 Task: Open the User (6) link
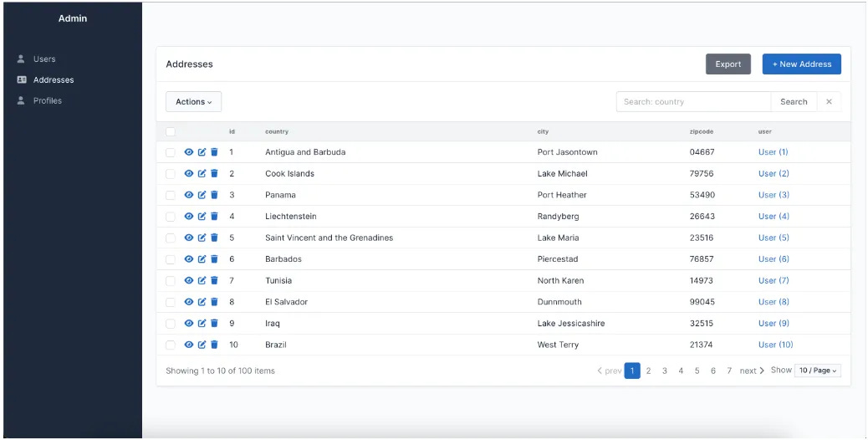tap(774, 259)
